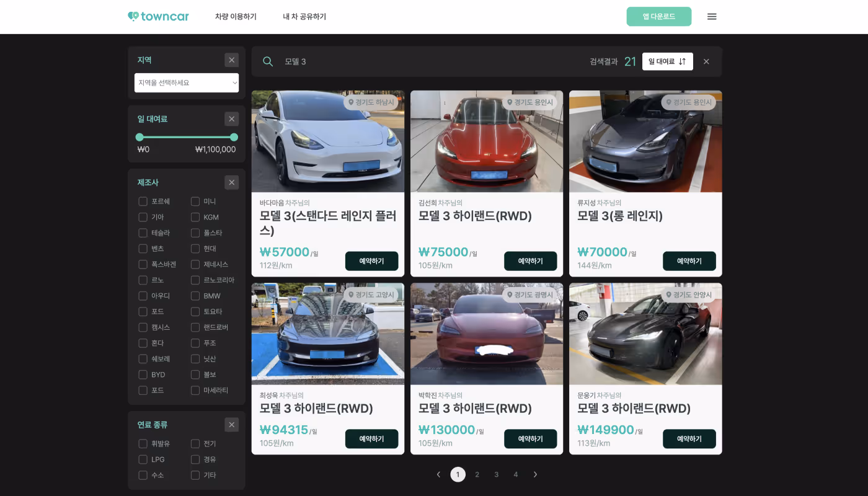Click 예약하기 for the ₩70000 car
Image resolution: width=868 pixels, height=496 pixels.
click(689, 261)
